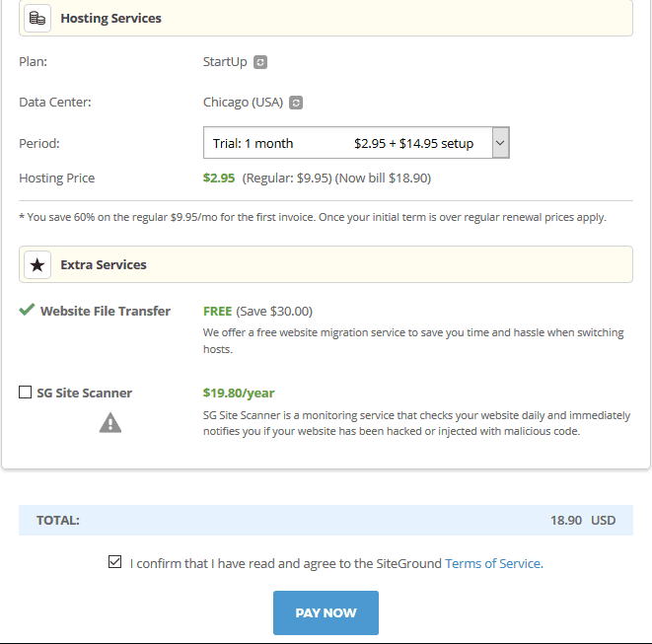
Task: Click the SG Site Scanner label
Action: 84,393
